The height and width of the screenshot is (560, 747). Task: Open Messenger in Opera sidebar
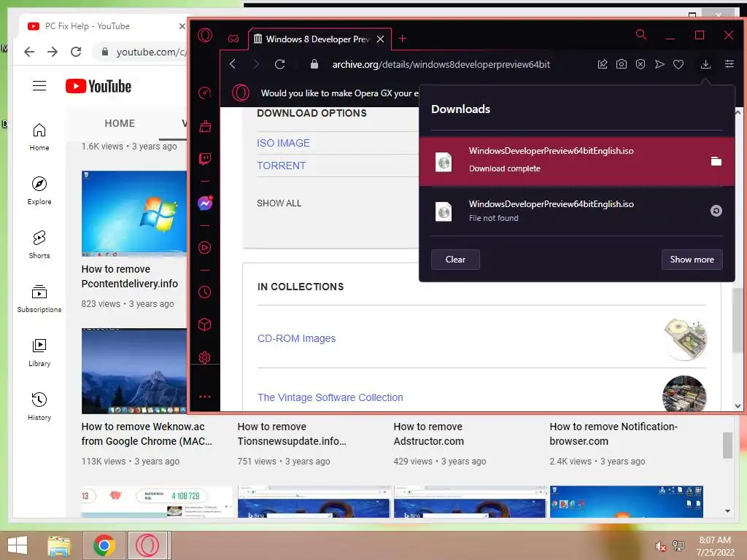[x=205, y=203]
